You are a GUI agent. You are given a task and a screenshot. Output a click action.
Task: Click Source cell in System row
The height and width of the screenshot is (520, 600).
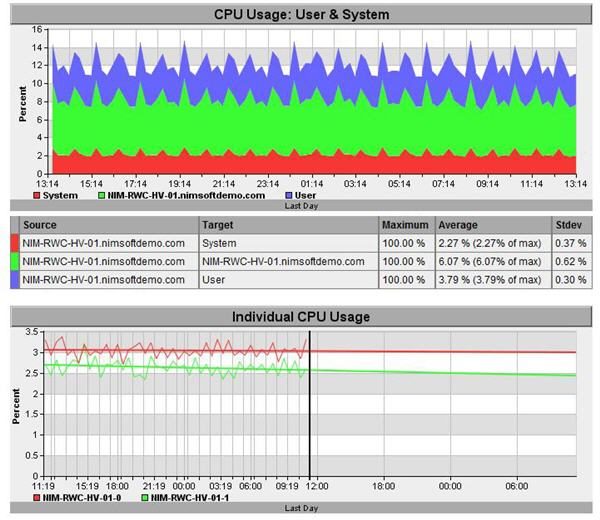pos(109,243)
